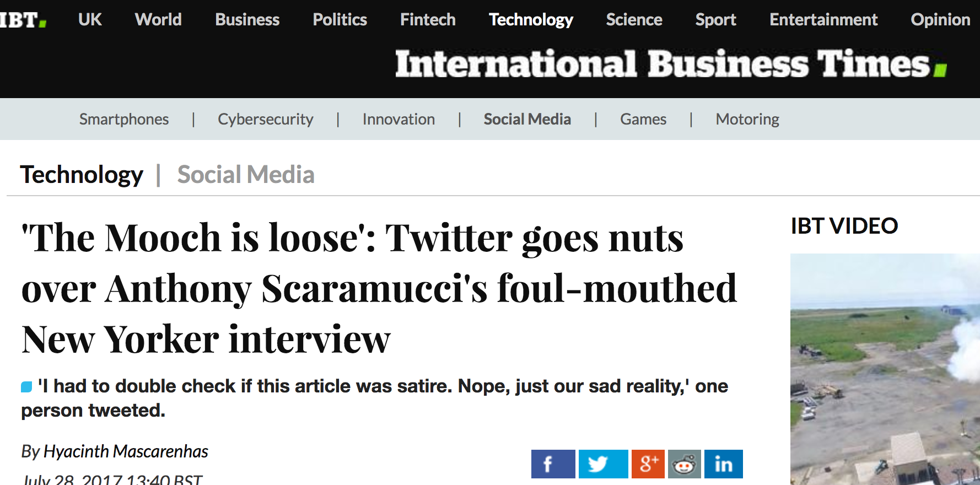The width and height of the screenshot is (980, 485).
Task: Open the Science section
Action: pyautogui.click(x=634, y=20)
